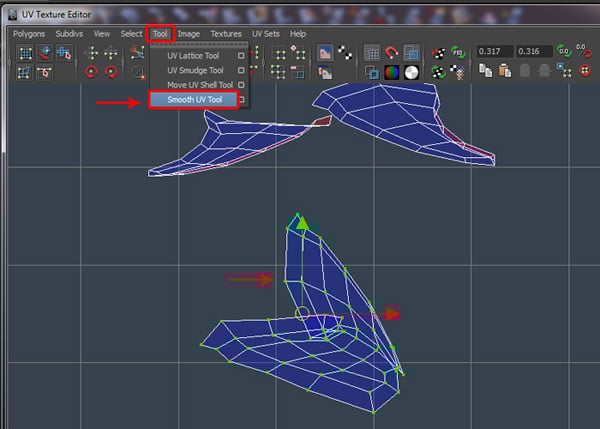Viewport: 600px width, 429px height.
Task: Open the Image menu
Action: pyautogui.click(x=189, y=34)
